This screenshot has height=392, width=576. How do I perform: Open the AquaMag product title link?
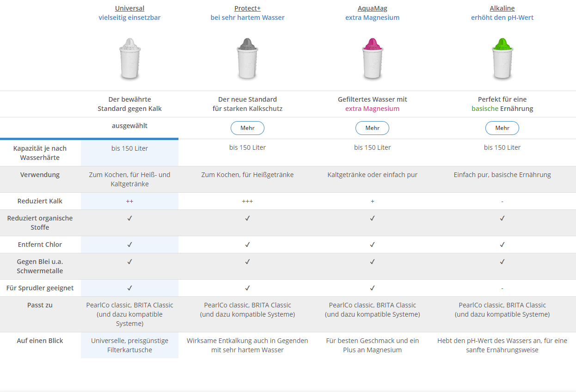pyautogui.click(x=372, y=8)
